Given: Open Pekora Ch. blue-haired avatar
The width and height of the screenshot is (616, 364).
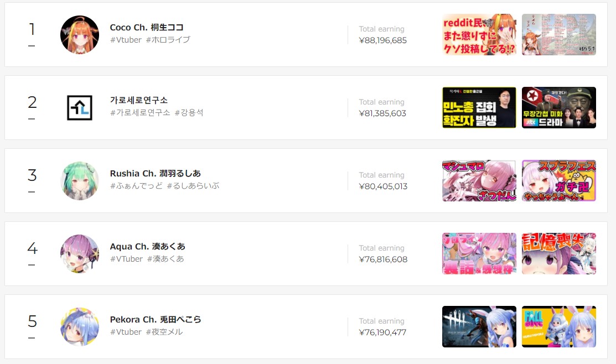Looking at the screenshot, I should (79, 327).
